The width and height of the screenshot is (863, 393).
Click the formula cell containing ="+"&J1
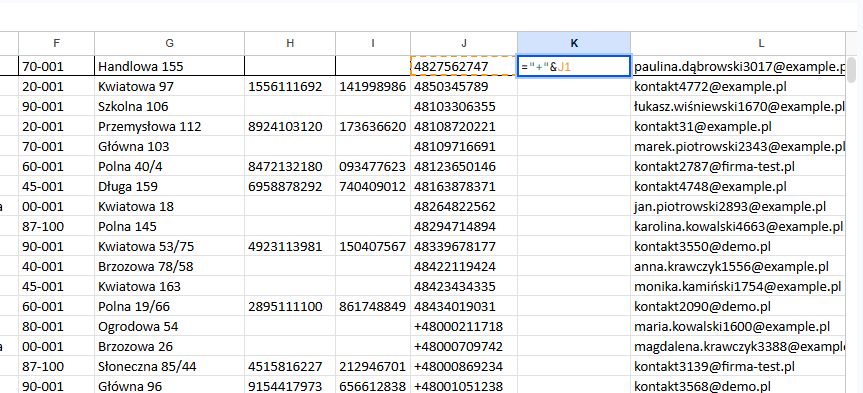(x=574, y=67)
